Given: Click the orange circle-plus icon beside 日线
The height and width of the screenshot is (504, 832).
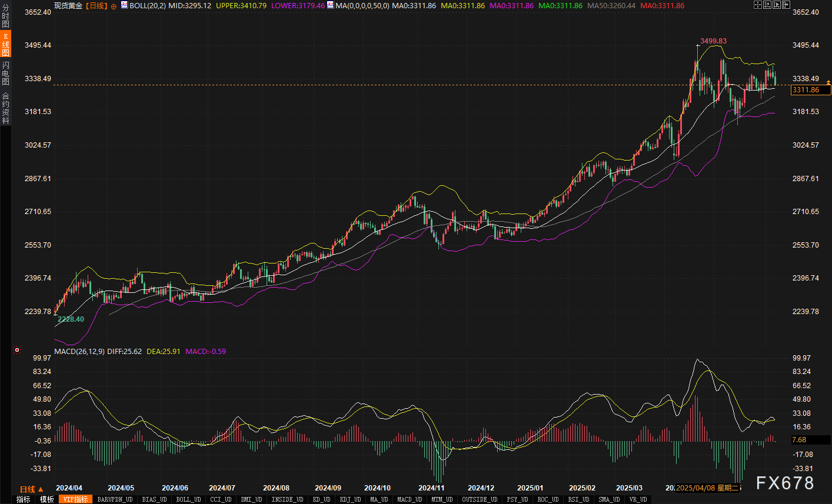Looking at the screenshot, I should [x=114, y=6].
